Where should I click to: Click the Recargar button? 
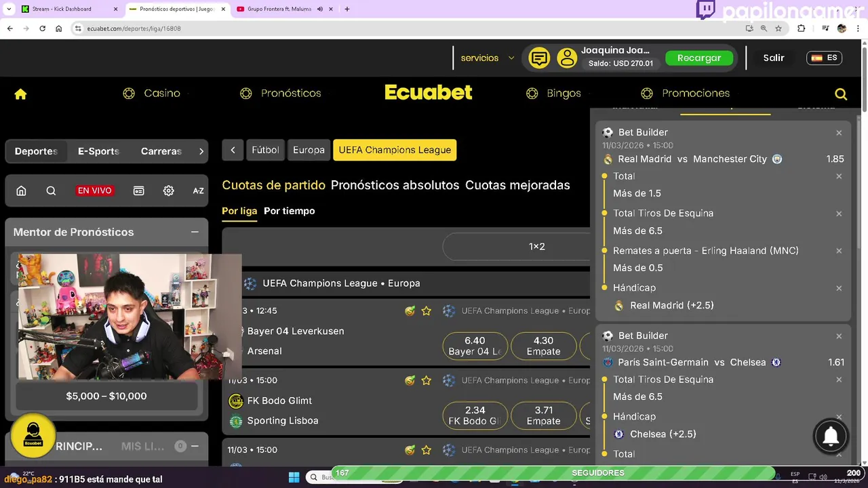pos(699,58)
